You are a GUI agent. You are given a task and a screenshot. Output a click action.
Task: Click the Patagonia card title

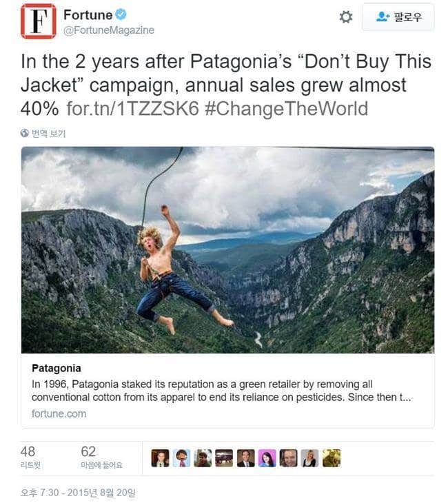(56, 368)
